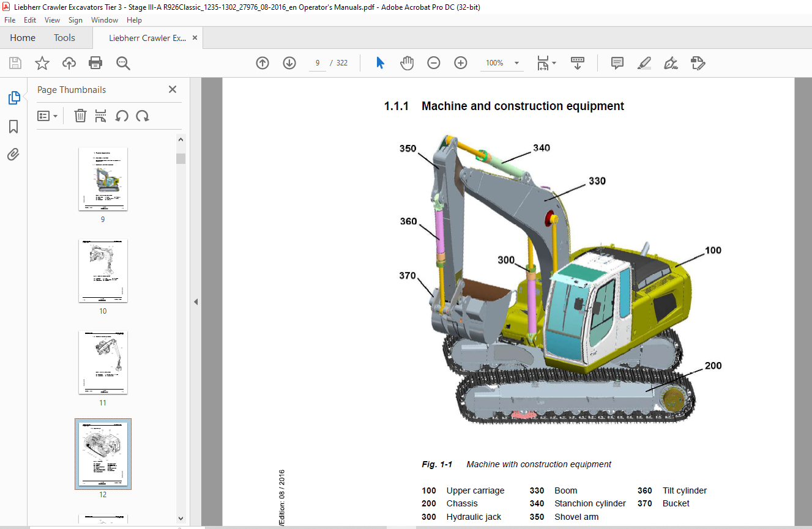Image resolution: width=812 pixels, height=529 pixels.
Task: Select the Liebherr Crawler Ex... document tab
Action: [147, 38]
